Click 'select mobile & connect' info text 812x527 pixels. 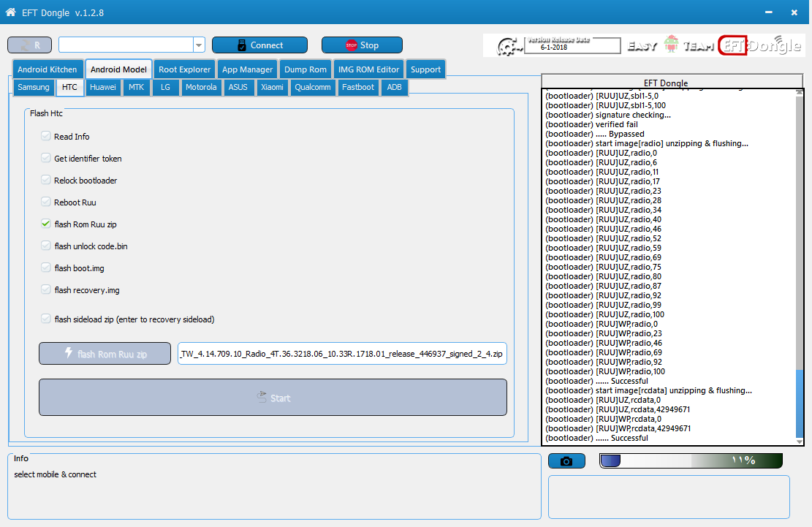click(55, 474)
